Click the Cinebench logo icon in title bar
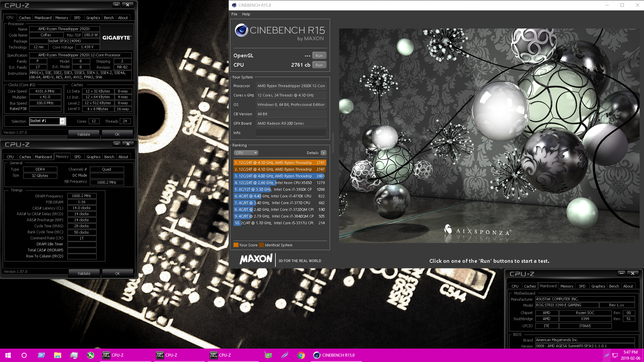The height and width of the screenshot is (362, 644). click(x=234, y=5)
